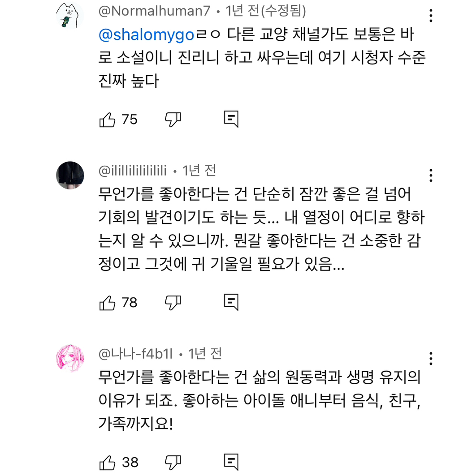The height and width of the screenshot is (476, 459).
Task: Like @ilillilililililili's comment
Action: click(108, 302)
